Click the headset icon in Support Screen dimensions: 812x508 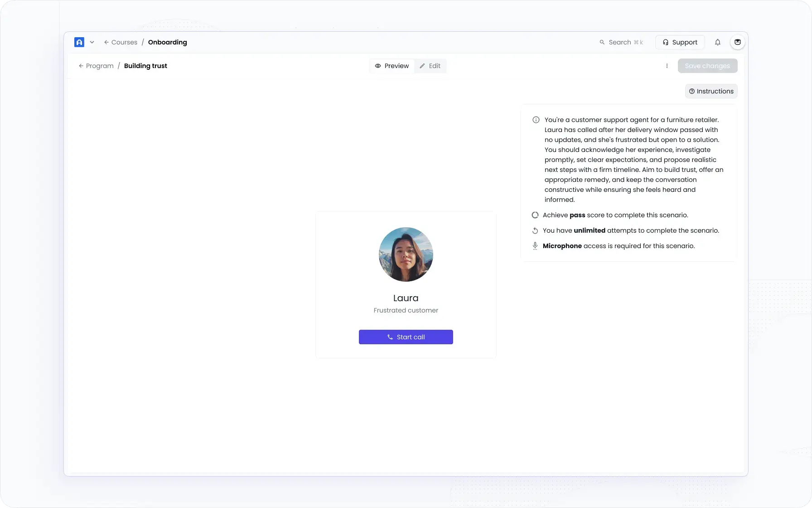pos(666,42)
